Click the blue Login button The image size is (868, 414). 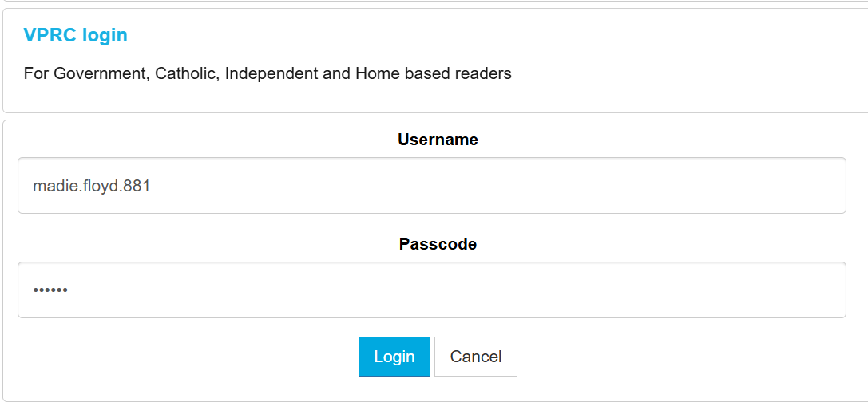click(x=394, y=357)
